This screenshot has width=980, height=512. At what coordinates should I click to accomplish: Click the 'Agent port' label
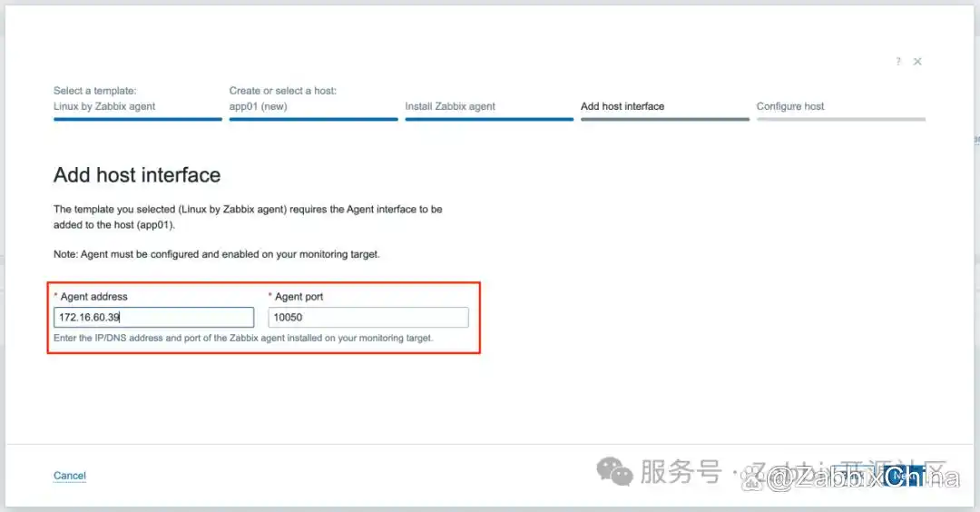click(x=299, y=296)
